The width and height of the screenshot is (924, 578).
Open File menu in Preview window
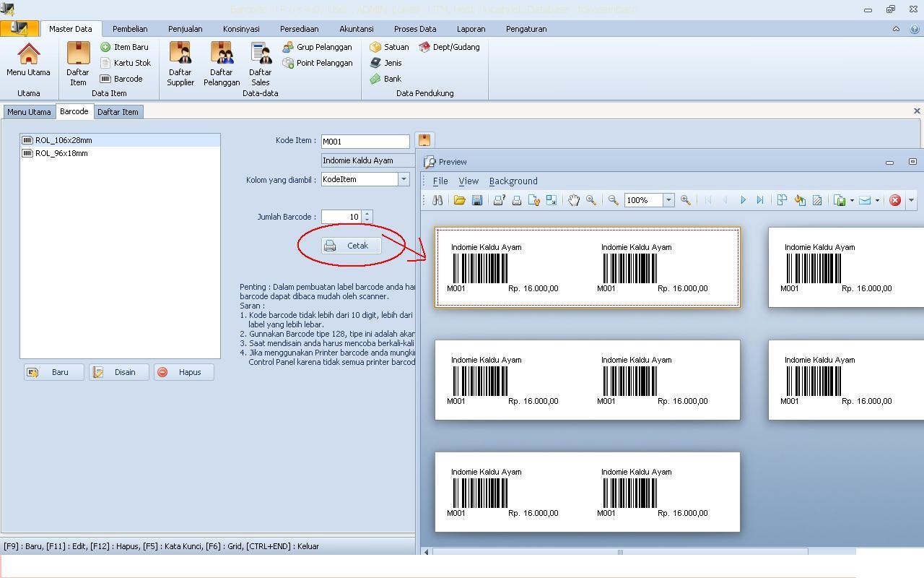pyautogui.click(x=440, y=181)
